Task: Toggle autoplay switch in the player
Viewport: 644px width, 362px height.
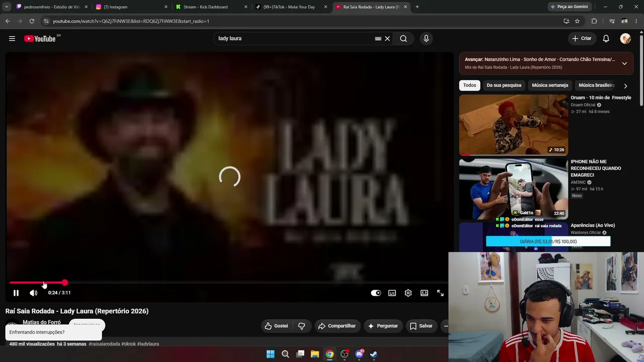Action: [x=376, y=293]
